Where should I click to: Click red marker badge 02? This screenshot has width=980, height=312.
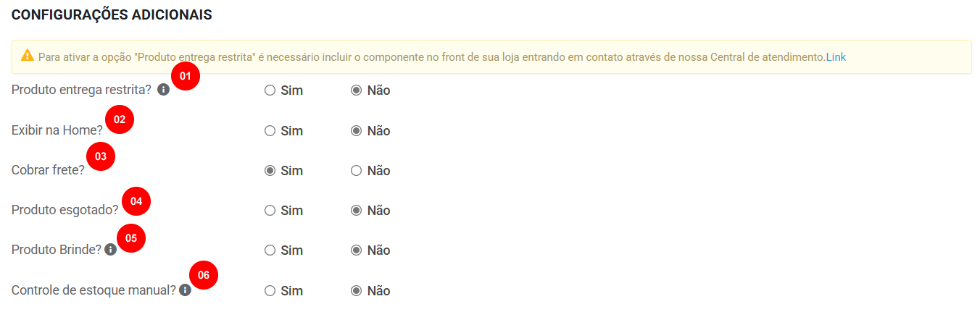coord(120,119)
